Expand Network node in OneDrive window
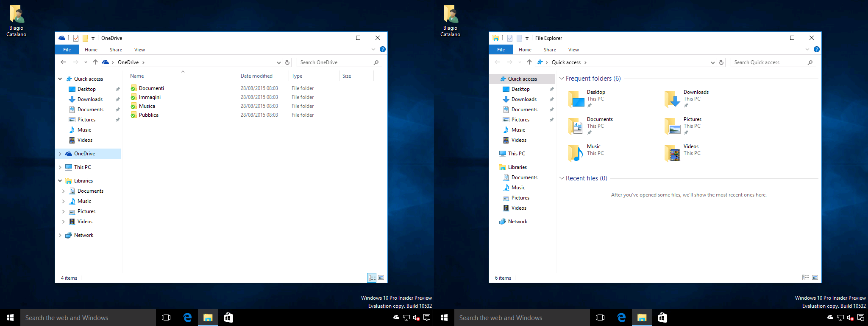 click(x=60, y=235)
